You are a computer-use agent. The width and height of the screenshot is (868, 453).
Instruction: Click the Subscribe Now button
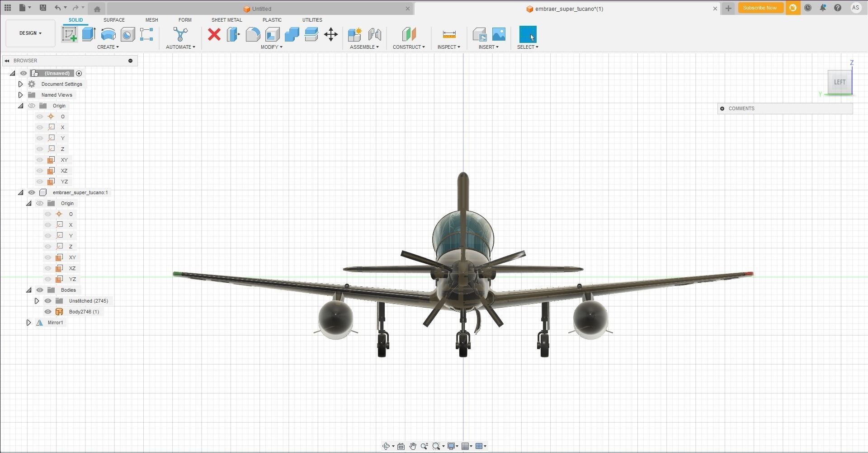tap(760, 8)
